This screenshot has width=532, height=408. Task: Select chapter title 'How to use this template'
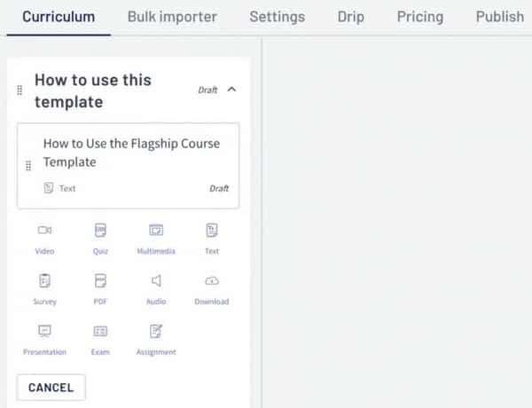point(93,90)
